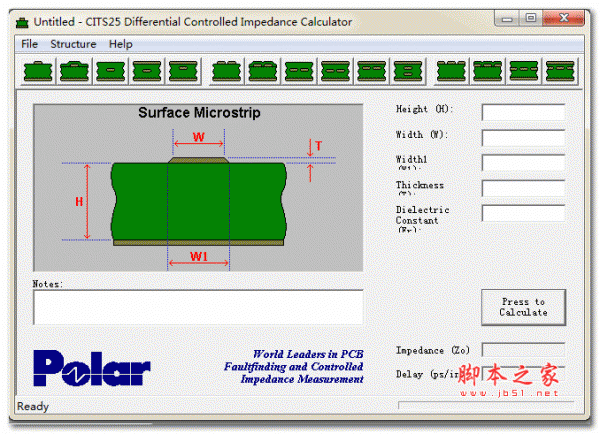Select the Dielectric Constant (Er) input field
The width and height of the screenshot is (600, 434).
(523, 213)
